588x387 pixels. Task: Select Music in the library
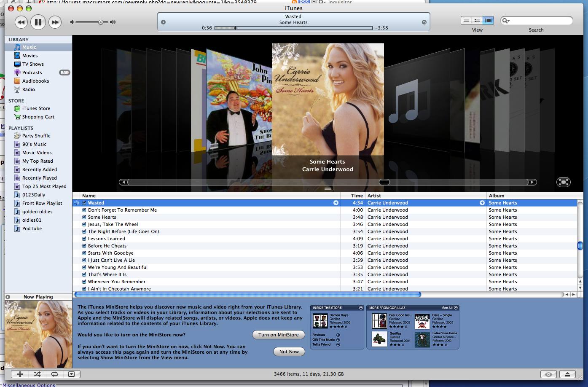tap(38, 47)
